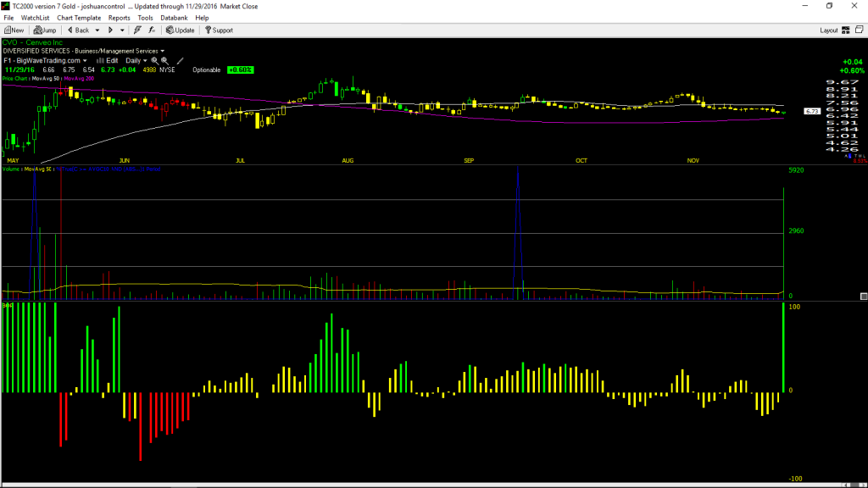Viewport: 868px width, 488px height.
Task: Open the WatchList menu
Action: (35, 18)
